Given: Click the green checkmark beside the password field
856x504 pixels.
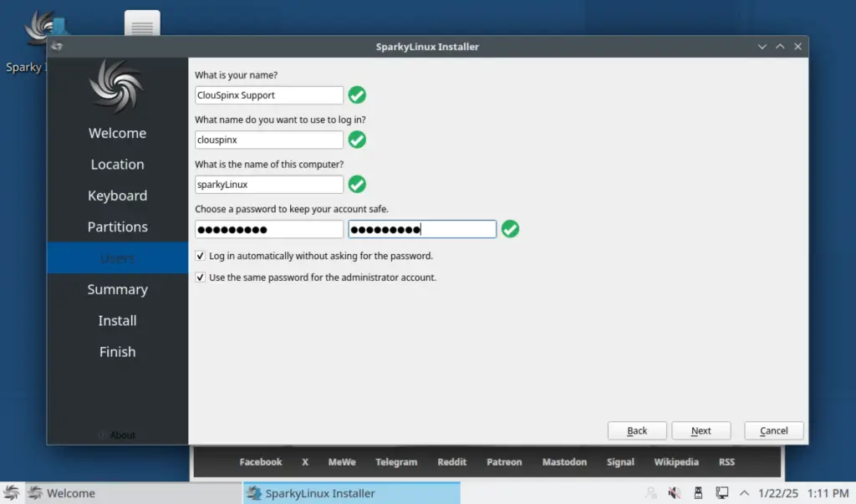Looking at the screenshot, I should pos(510,228).
